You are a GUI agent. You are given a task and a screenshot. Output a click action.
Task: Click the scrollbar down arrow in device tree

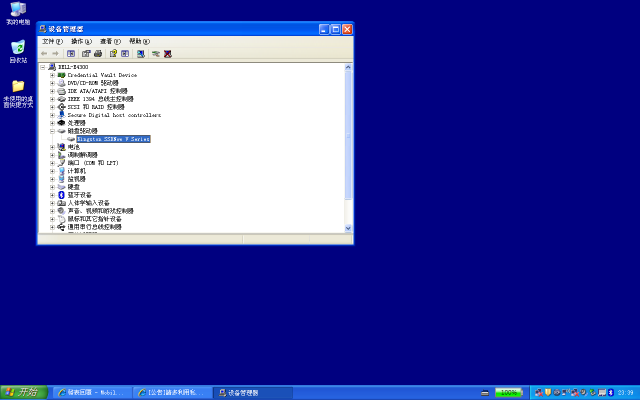click(348, 229)
